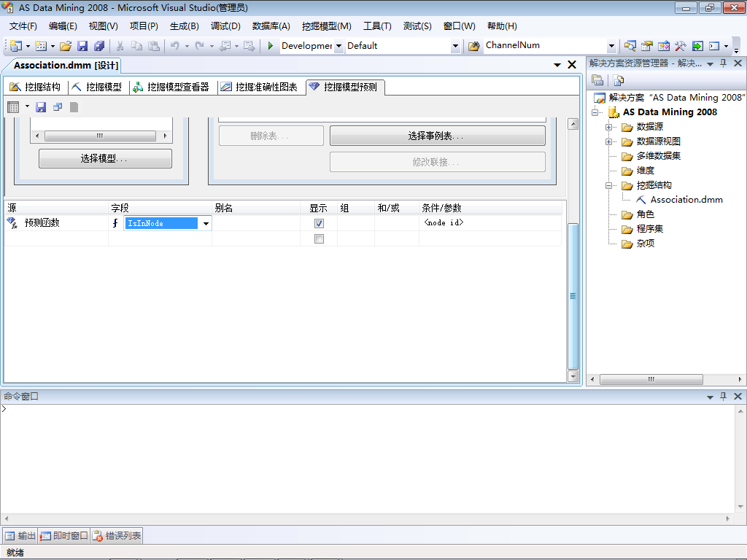Click the singleton query icon in prediction toolbar
Image resolution: width=747 pixels, height=560 pixels.
(x=58, y=107)
